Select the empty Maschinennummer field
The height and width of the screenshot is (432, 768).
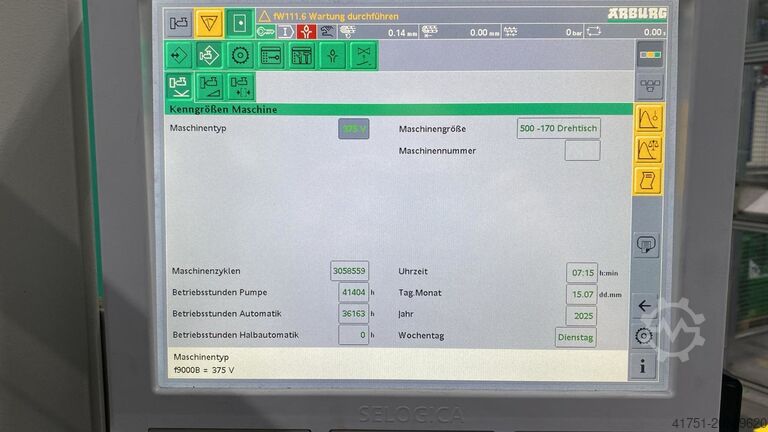tap(582, 150)
